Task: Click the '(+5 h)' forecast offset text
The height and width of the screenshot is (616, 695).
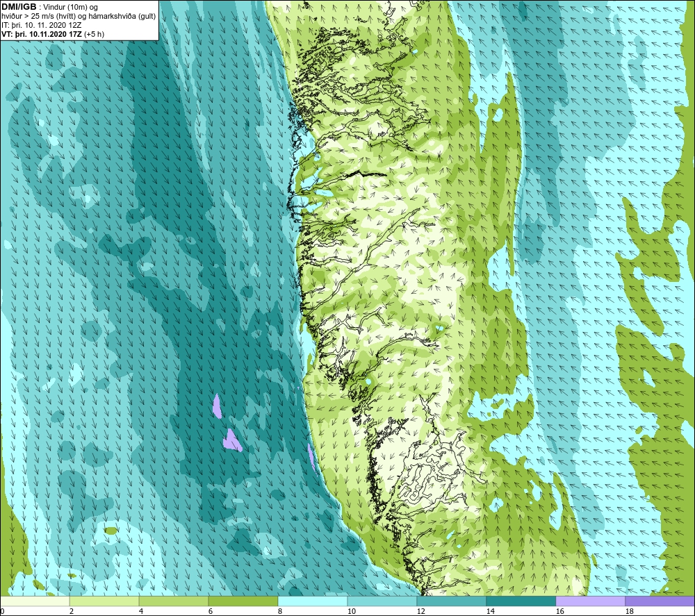Action: click(x=94, y=34)
